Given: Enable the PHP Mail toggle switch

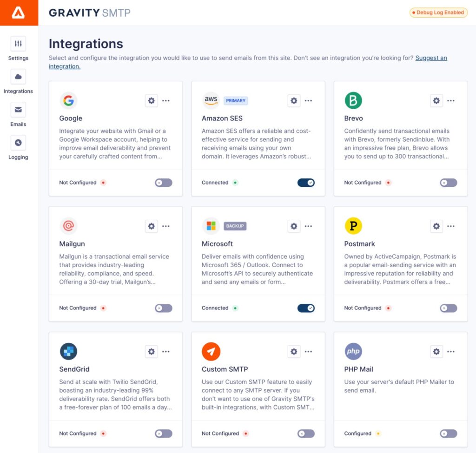Looking at the screenshot, I should tap(449, 433).
